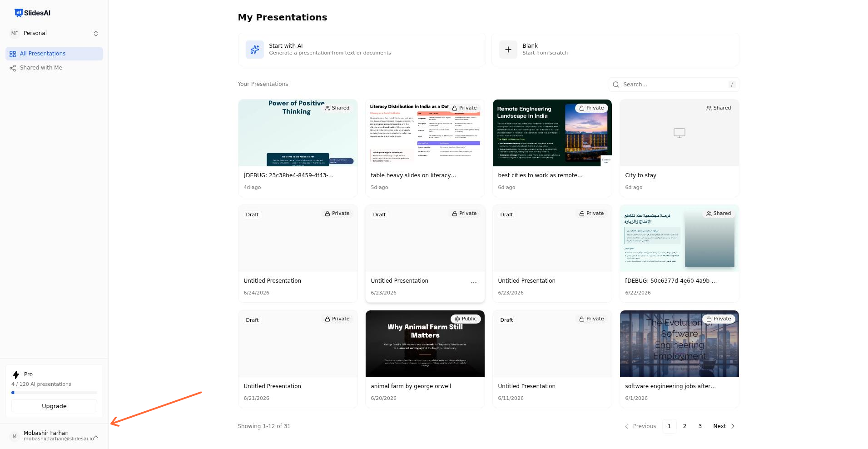Click Private badge on 6/21/2026 Untitled card
The width and height of the screenshot is (868, 449).
coord(337,319)
